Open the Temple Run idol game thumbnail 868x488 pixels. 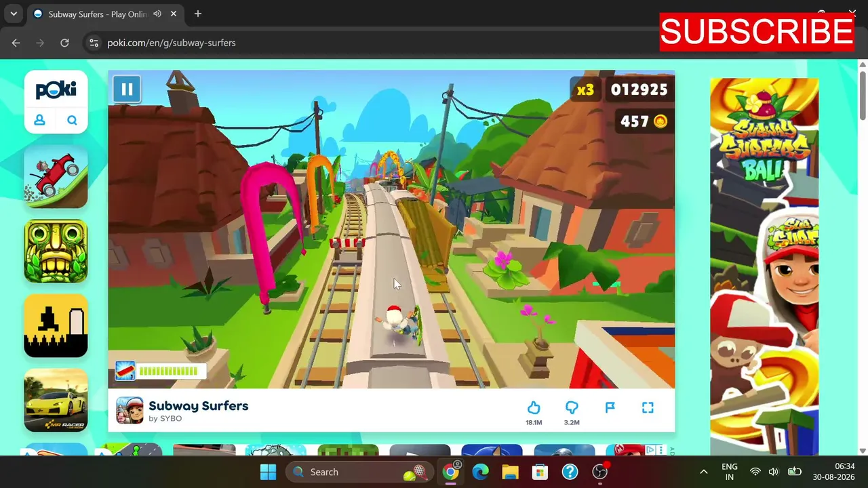(x=56, y=251)
